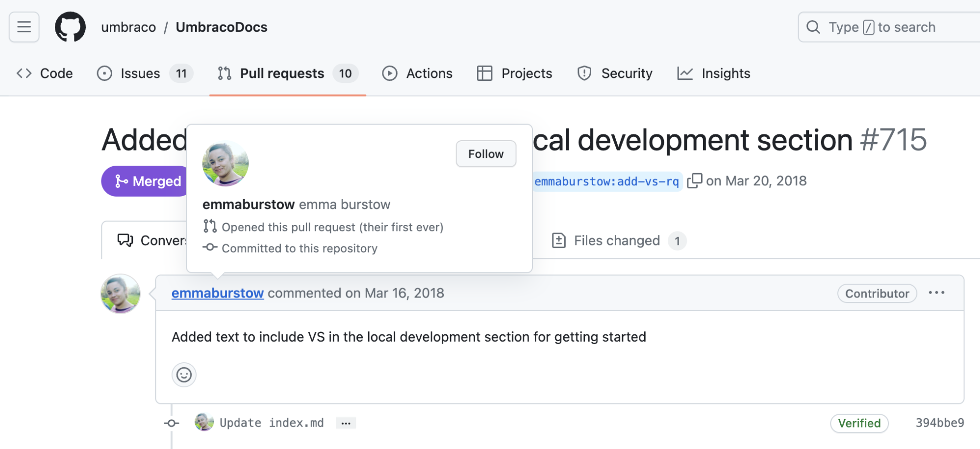Open the Projects tab

pos(514,74)
